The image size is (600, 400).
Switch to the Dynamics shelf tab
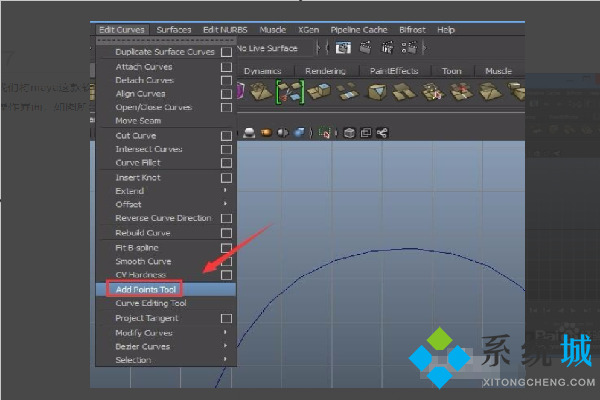(x=263, y=71)
